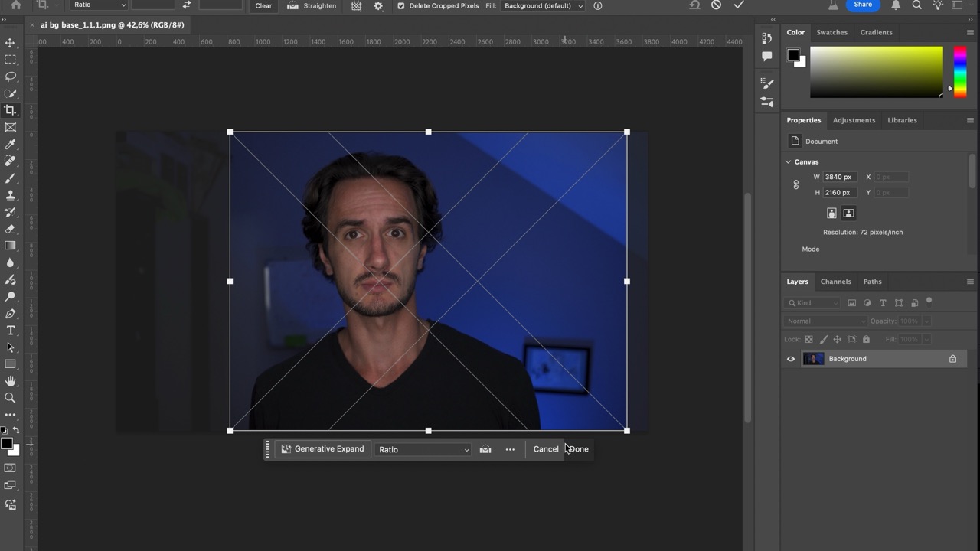Select the Move tool
The width and height of the screenshot is (980, 551).
pyautogui.click(x=11, y=43)
